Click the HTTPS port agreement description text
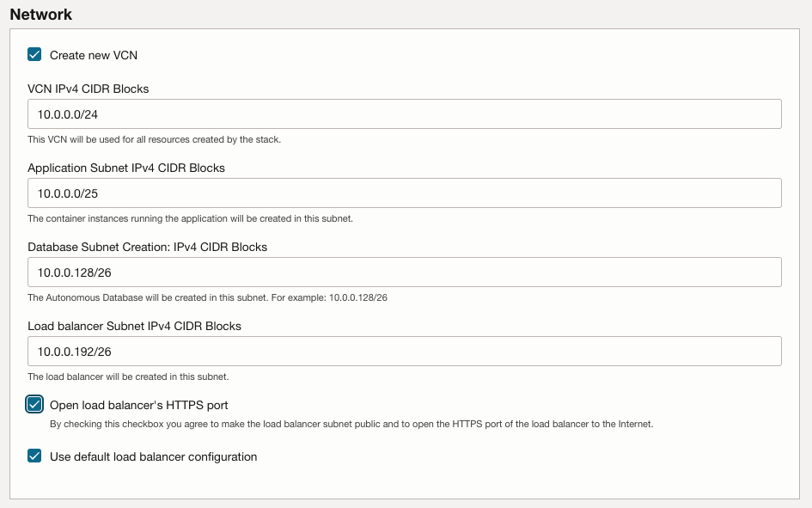Screen dimensions: 812x508 (x=351, y=424)
